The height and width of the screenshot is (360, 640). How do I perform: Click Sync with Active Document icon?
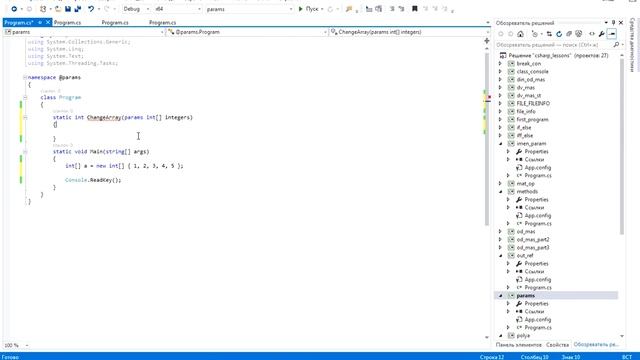pyautogui.click(x=549, y=34)
